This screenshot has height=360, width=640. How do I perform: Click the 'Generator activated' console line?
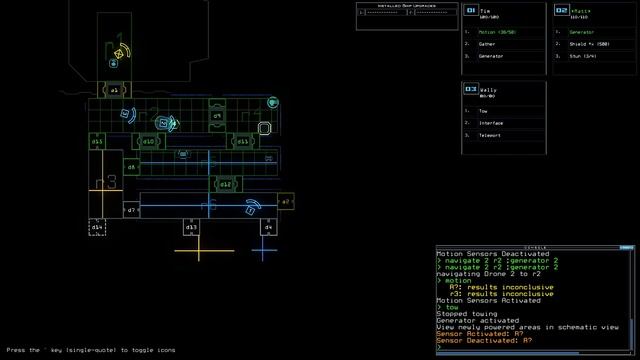click(x=478, y=320)
